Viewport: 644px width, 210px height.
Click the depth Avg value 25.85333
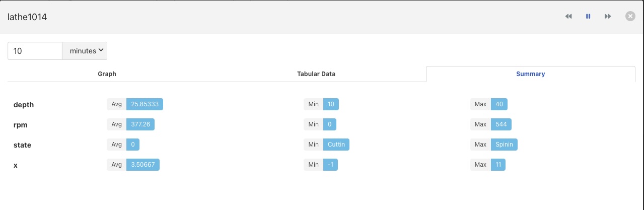point(145,104)
